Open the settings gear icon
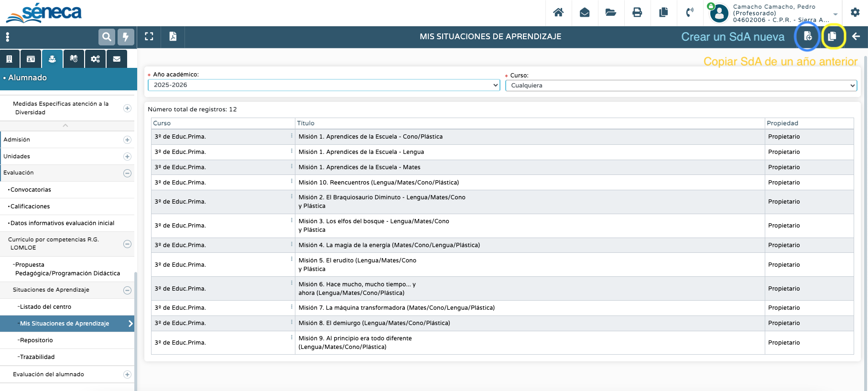Viewport: 868px width, 391px height. [x=855, y=12]
